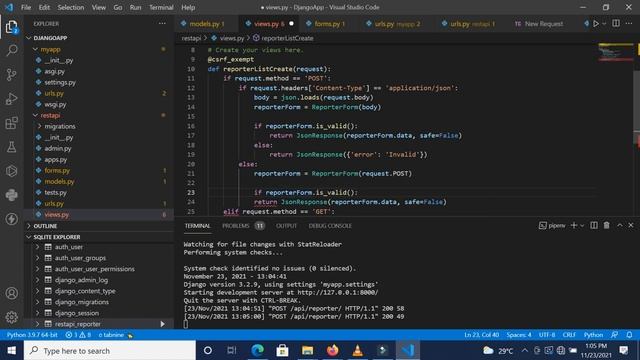Click the Windows search box
Viewport: 640px width, 360px height.
click(110, 350)
